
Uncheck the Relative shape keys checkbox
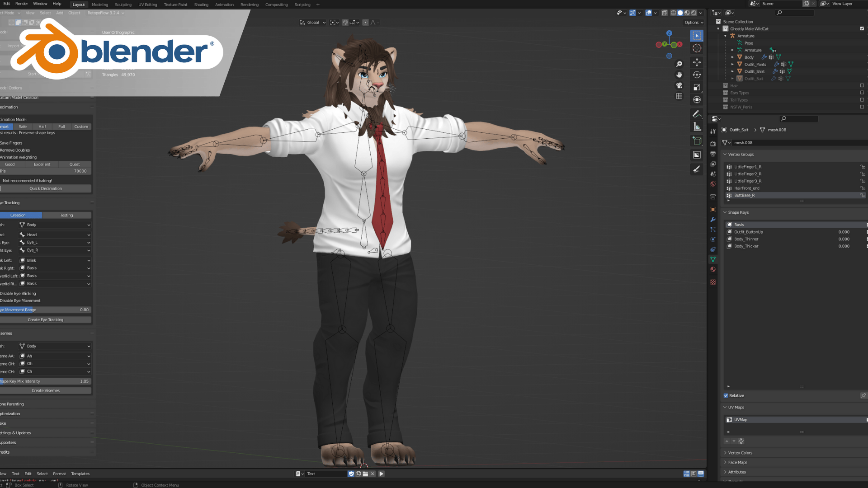click(x=726, y=396)
